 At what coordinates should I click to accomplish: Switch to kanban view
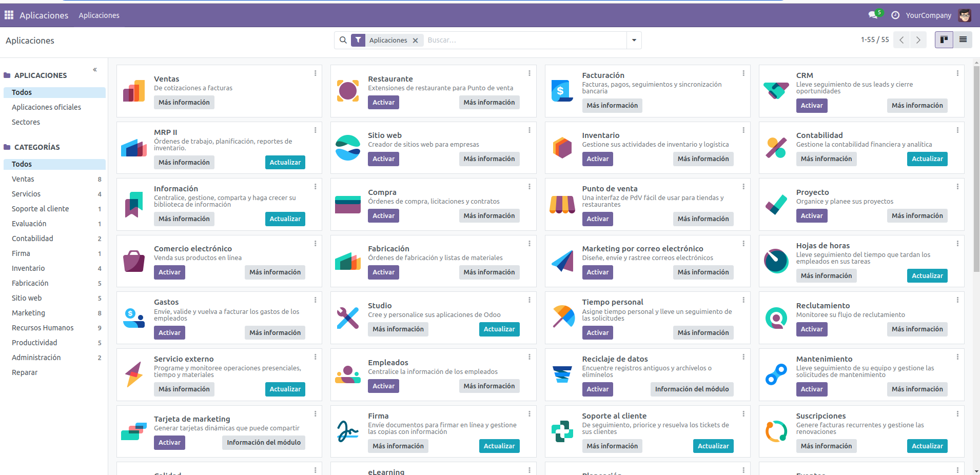[x=944, y=40]
